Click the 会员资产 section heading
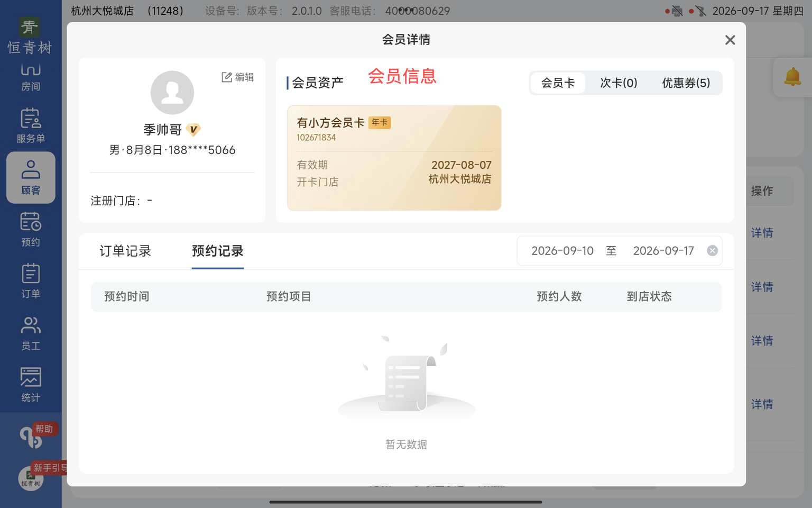 (x=318, y=83)
